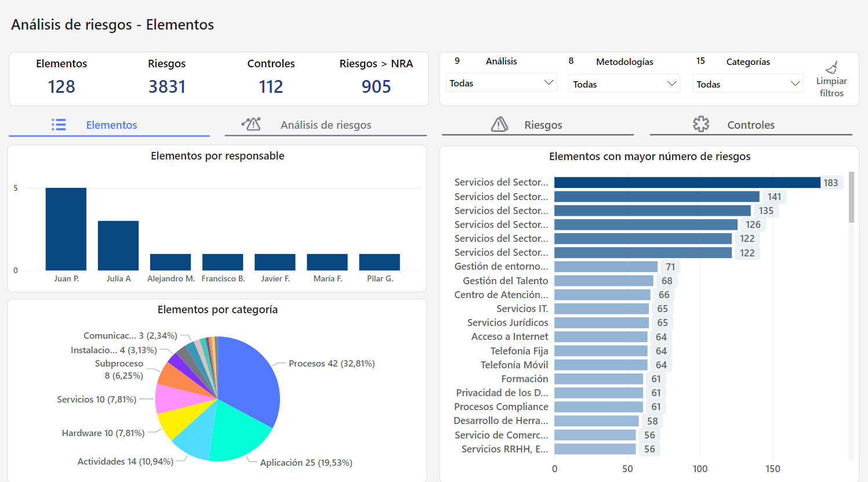The image size is (868, 482).
Task: Go to the Controles tab
Action: (751, 125)
